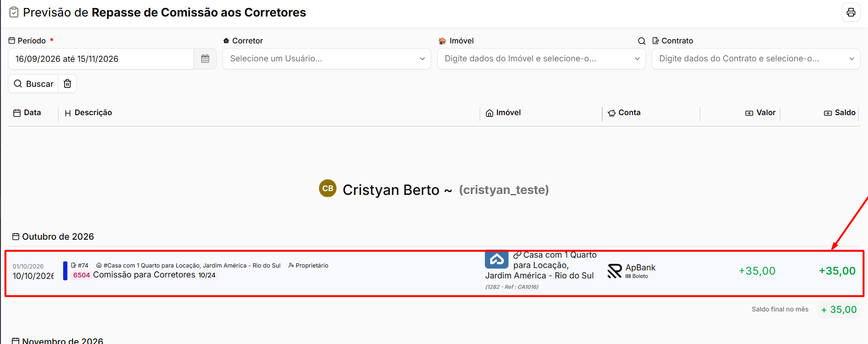Image resolution: width=868 pixels, height=344 pixels.
Task: Open the period calendar picker icon
Action: [205, 59]
